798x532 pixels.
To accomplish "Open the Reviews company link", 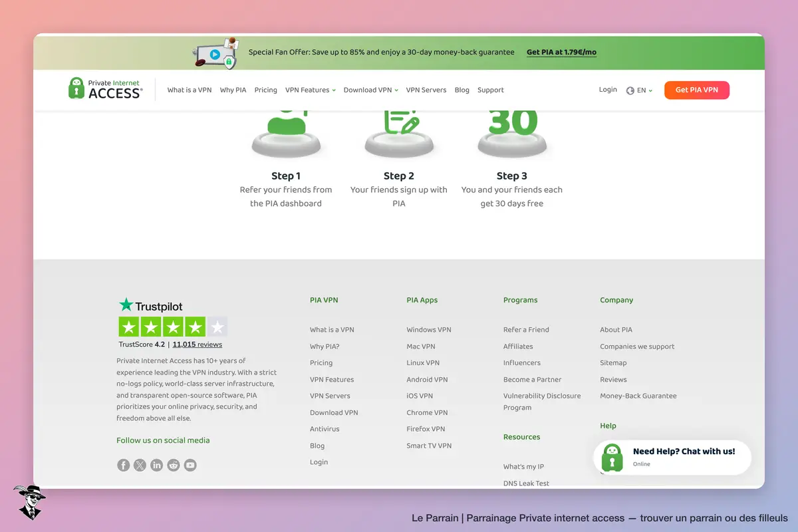I will tap(613, 380).
